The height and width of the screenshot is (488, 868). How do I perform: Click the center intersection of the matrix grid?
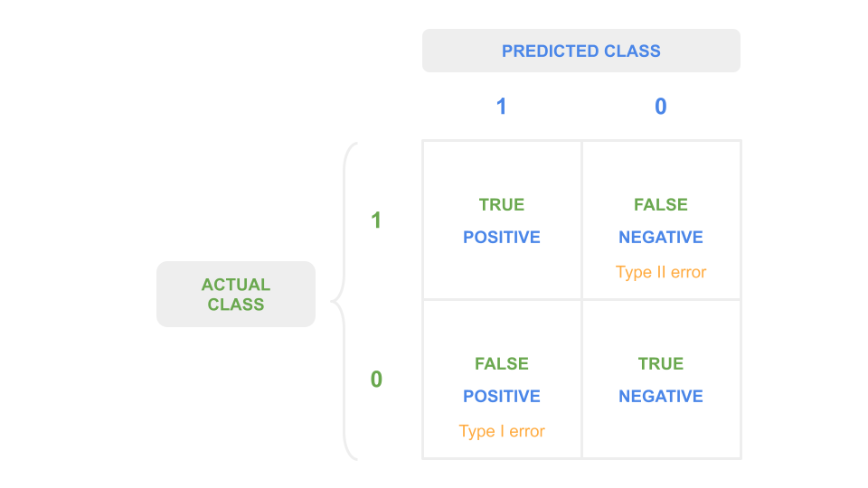(581, 300)
